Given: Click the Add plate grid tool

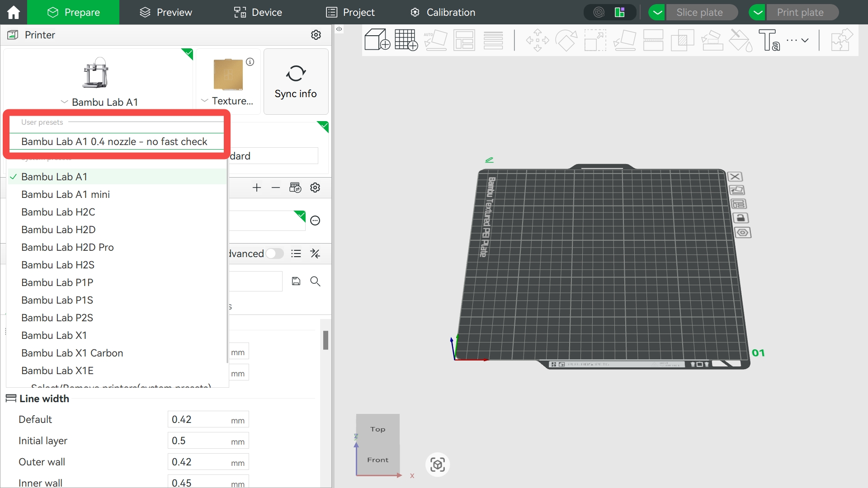Looking at the screenshot, I should [x=406, y=40].
